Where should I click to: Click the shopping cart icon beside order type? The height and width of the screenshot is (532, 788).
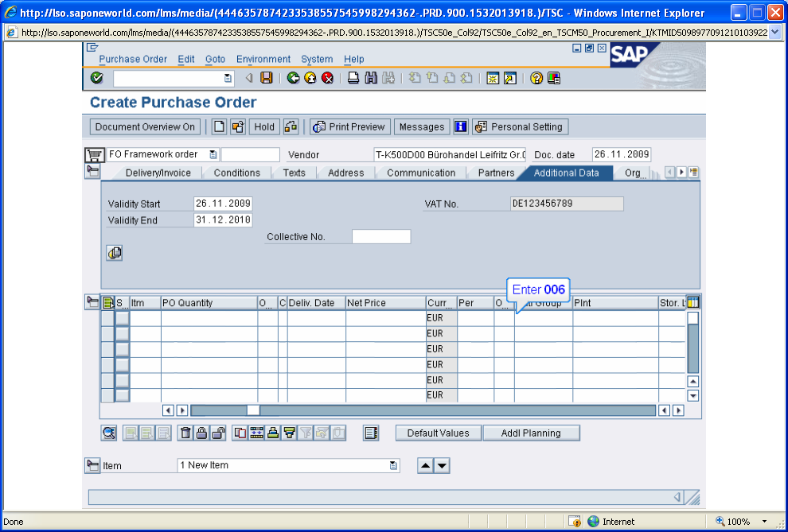tap(94, 155)
